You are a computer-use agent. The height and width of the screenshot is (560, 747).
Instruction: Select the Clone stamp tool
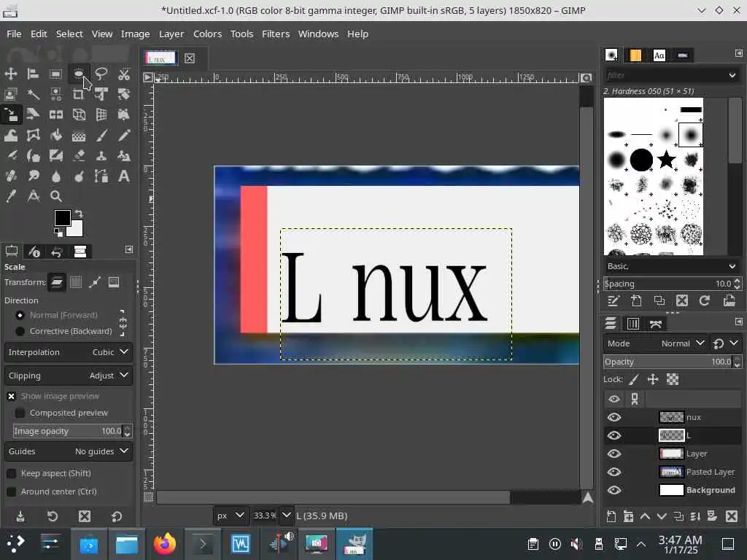click(x=101, y=156)
